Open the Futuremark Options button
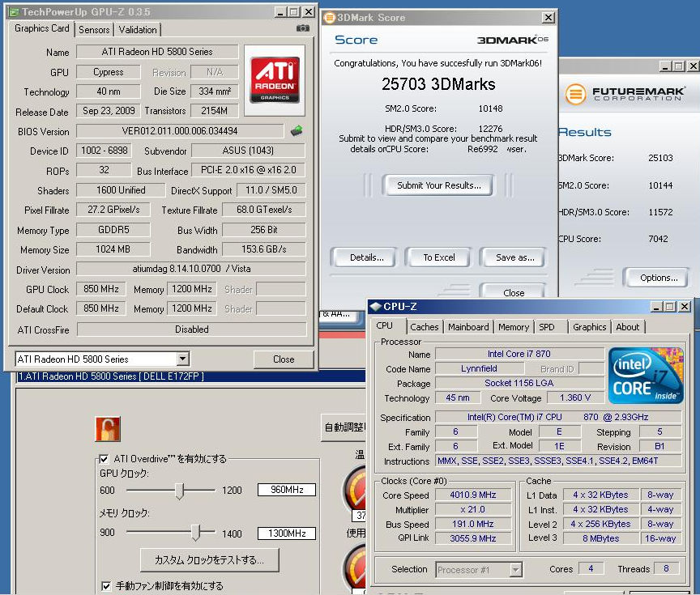Screen dimensions: 700x595 coord(657,278)
